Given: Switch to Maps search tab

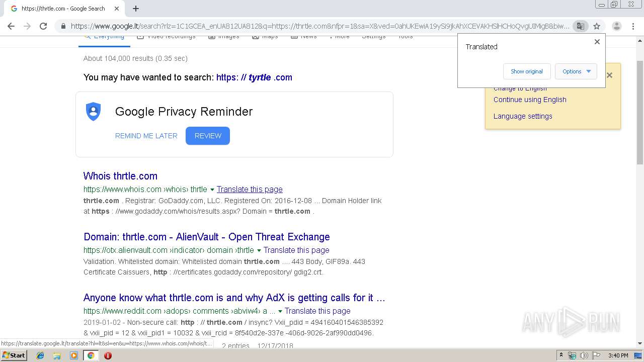Looking at the screenshot, I should click(265, 37).
